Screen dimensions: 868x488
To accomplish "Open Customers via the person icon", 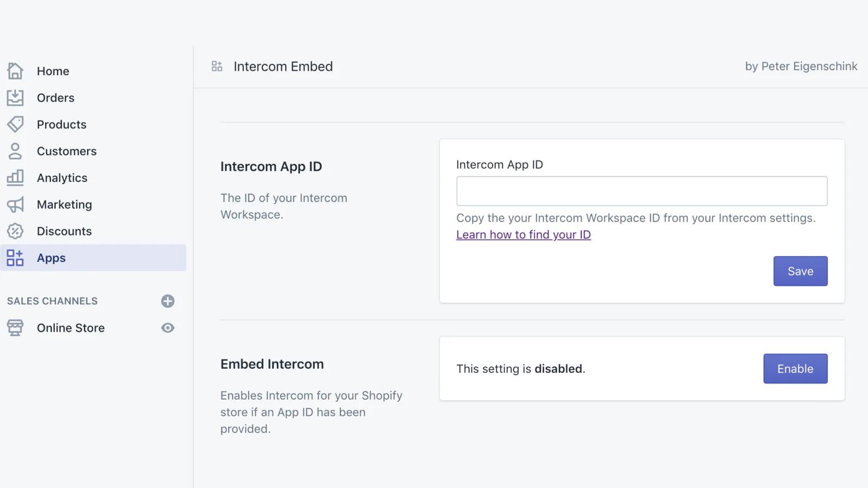I will coord(15,151).
